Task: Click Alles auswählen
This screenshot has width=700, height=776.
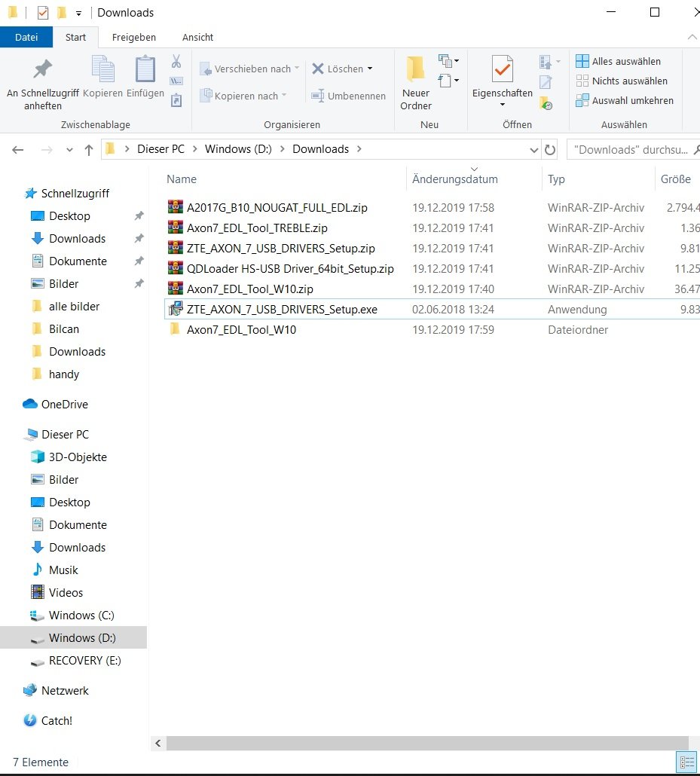Action: [x=619, y=61]
